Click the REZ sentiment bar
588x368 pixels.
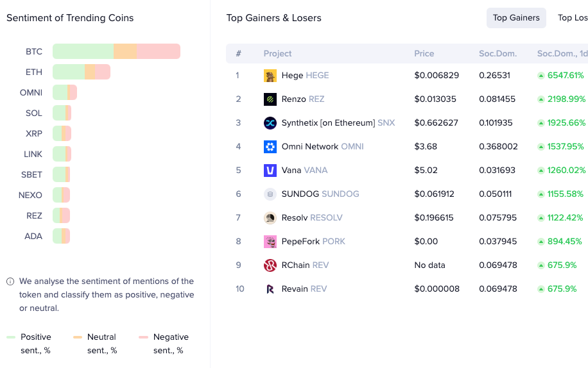pos(62,215)
